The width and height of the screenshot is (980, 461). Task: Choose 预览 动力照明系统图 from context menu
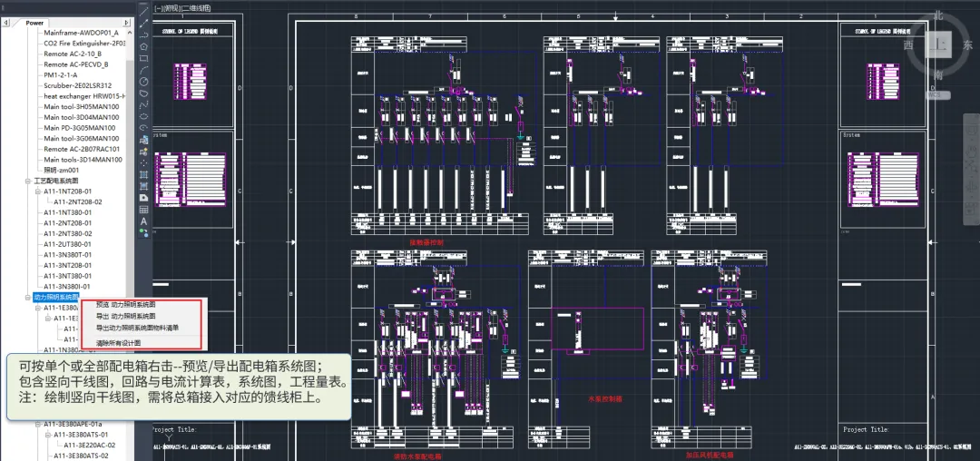[x=125, y=305]
